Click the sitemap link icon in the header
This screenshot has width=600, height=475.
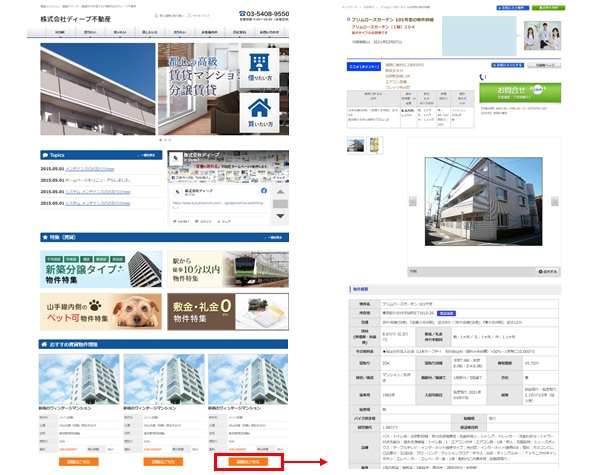189,16
